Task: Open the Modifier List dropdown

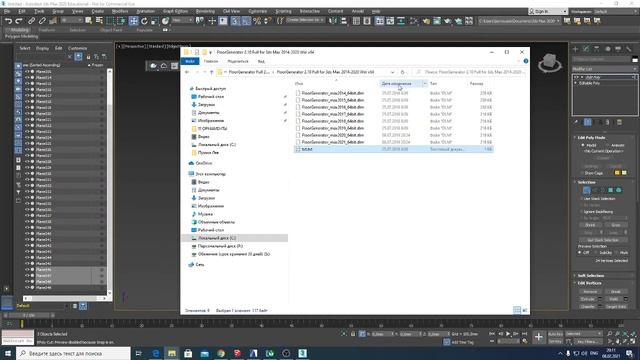Action: tap(605, 69)
